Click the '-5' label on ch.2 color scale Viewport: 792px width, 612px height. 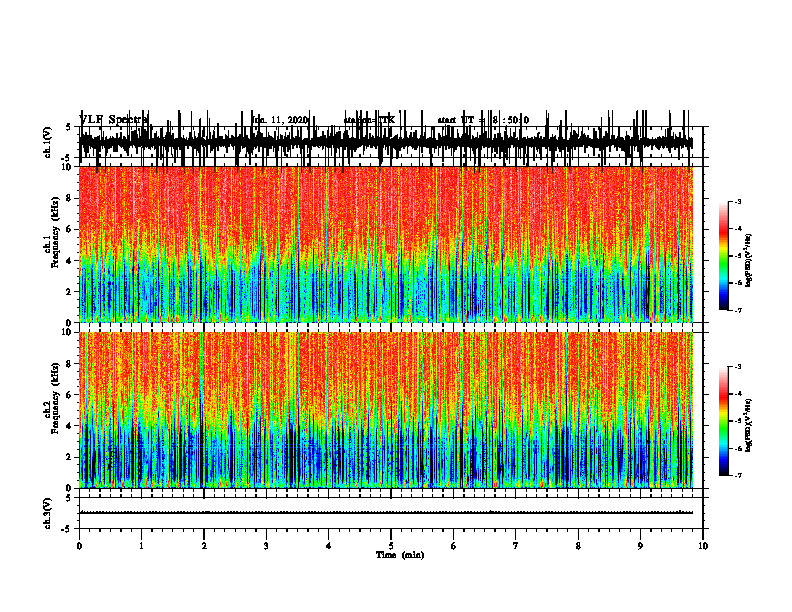tap(737, 421)
